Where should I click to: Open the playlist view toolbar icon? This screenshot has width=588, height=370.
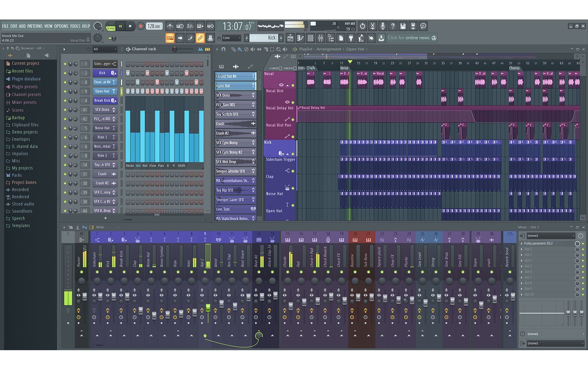[290, 38]
